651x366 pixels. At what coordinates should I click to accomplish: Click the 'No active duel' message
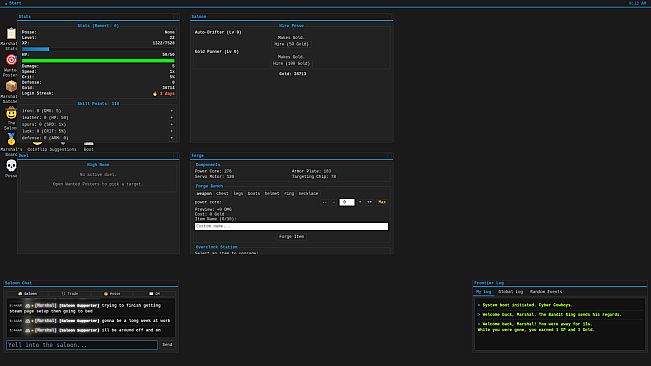point(98,175)
